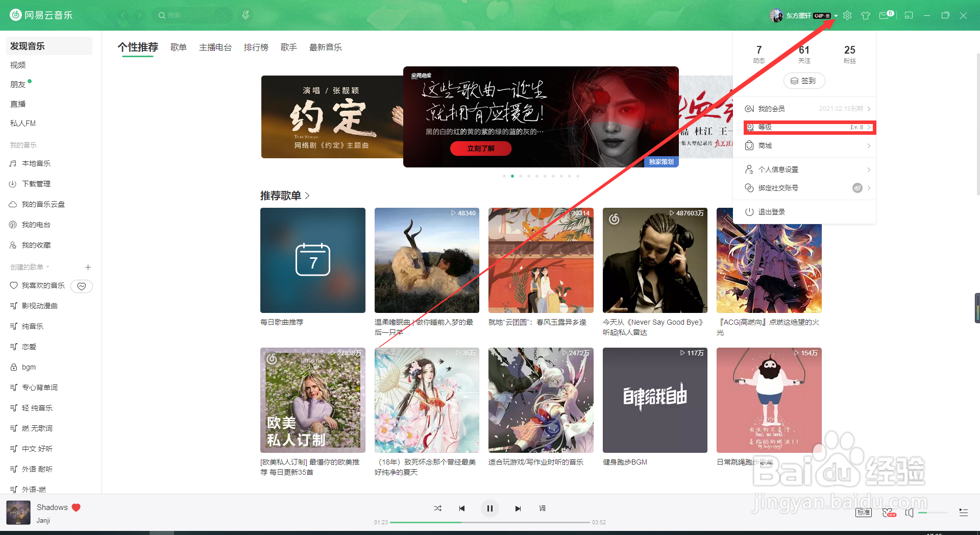This screenshot has height=535, width=980.
Task: Switch to the 歌手 tab
Action: [x=289, y=47]
